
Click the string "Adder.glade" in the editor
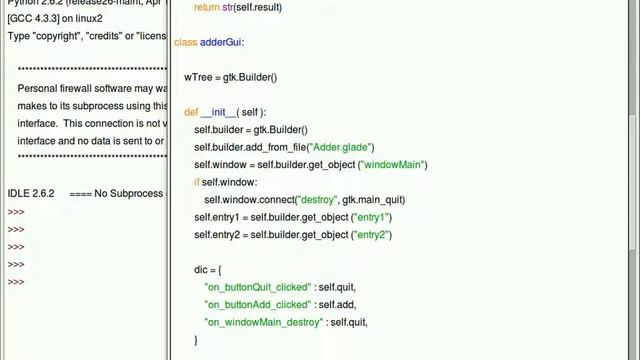coord(340,147)
